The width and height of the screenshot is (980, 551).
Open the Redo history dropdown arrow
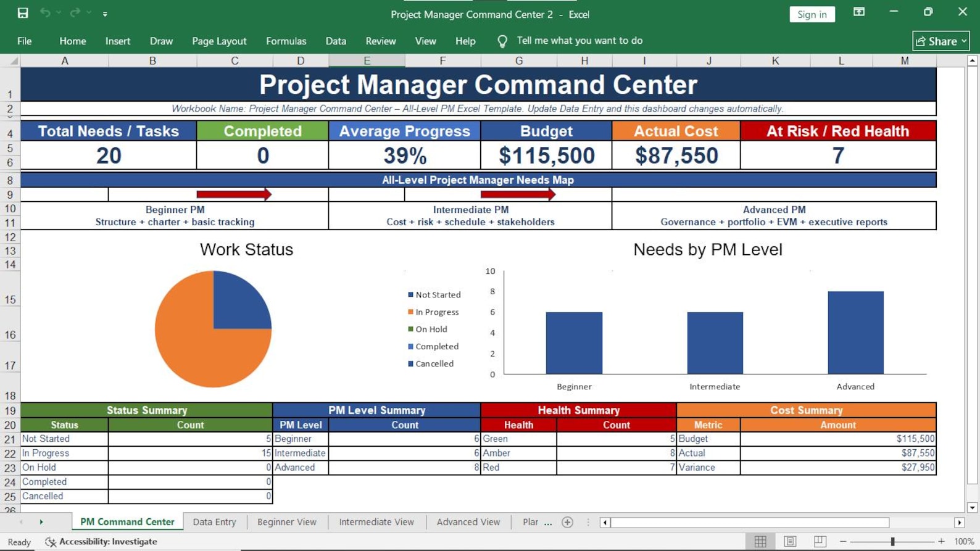pos(89,13)
